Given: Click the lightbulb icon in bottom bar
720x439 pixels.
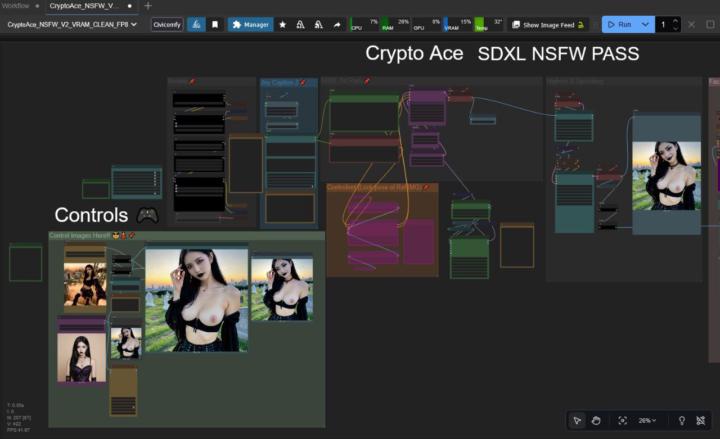Looking at the screenshot, I should point(682,420).
